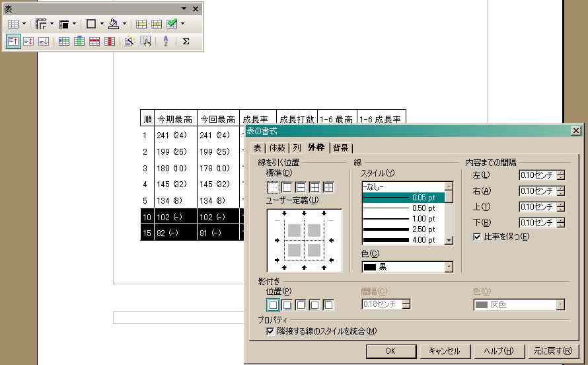Click the Sum (Σ) formula icon
The image size is (588, 365).
(x=186, y=41)
